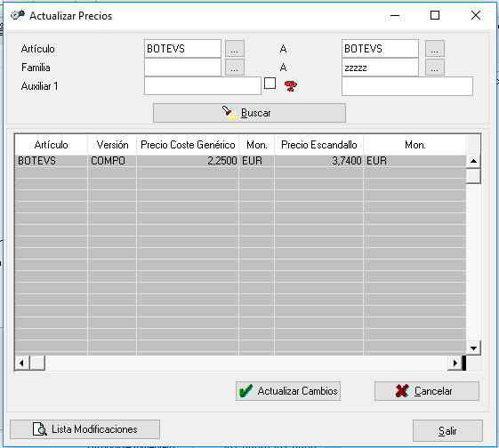This screenshot has width=499, height=448.
Task: Toggle the checkbox next to Auxiliar 1
Action: coord(270,84)
